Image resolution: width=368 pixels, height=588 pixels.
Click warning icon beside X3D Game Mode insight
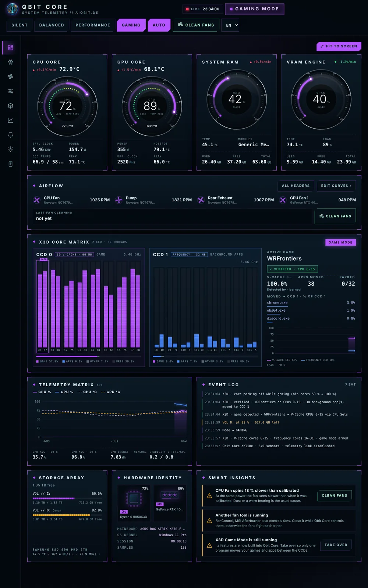point(209,545)
